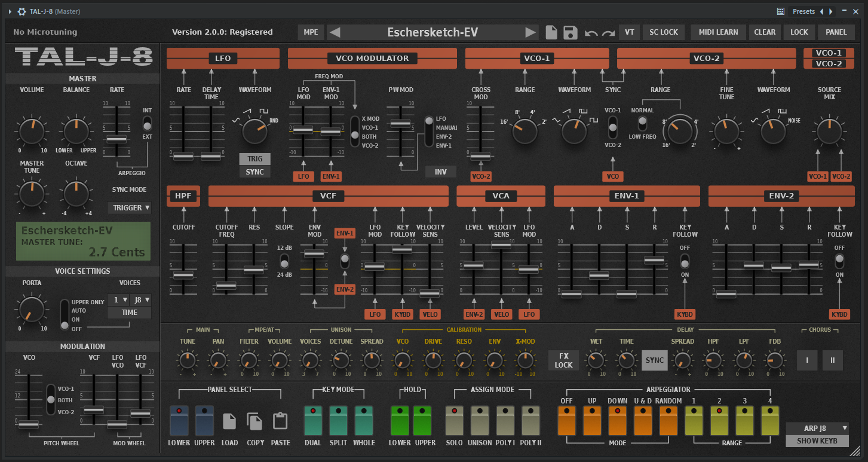Enable Whole key mode
This screenshot has width=868, height=462.
tap(364, 420)
